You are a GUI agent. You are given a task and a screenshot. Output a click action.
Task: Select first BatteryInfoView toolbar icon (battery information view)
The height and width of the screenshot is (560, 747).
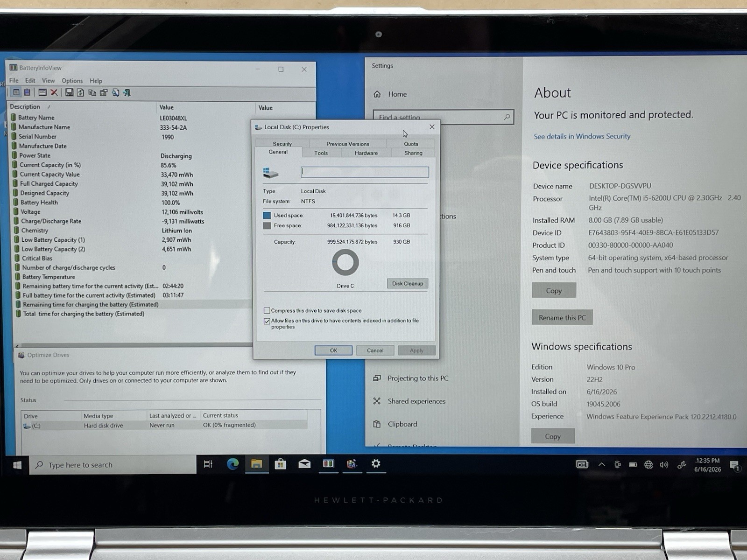pos(16,92)
